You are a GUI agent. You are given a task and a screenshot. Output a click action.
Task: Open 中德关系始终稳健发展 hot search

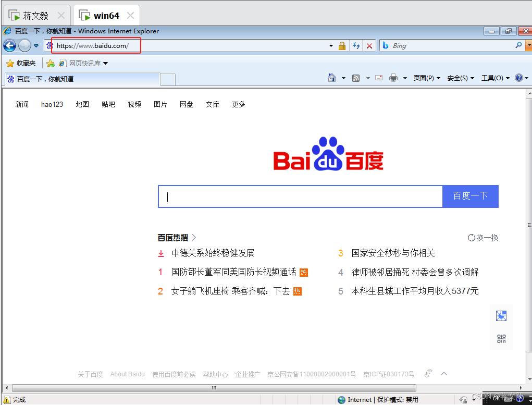point(213,253)
